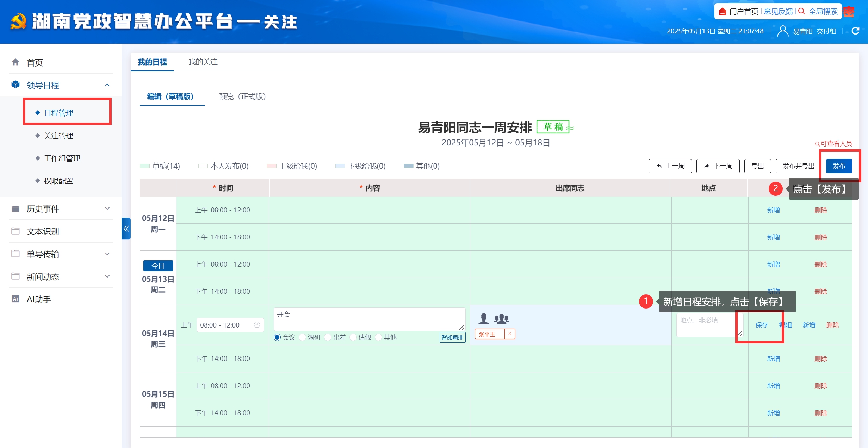Click 保存 link for 05月14日 entry
This screenshot has width=868, height=448.
[x=762, y=325]
